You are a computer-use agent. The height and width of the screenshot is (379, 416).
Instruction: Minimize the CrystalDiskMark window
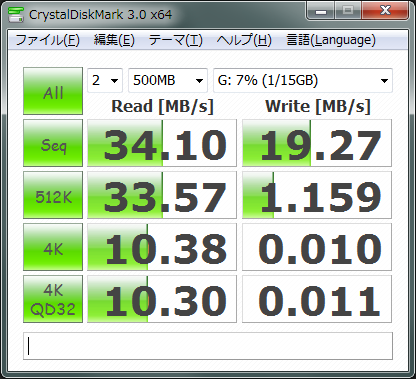click(321, 11)
